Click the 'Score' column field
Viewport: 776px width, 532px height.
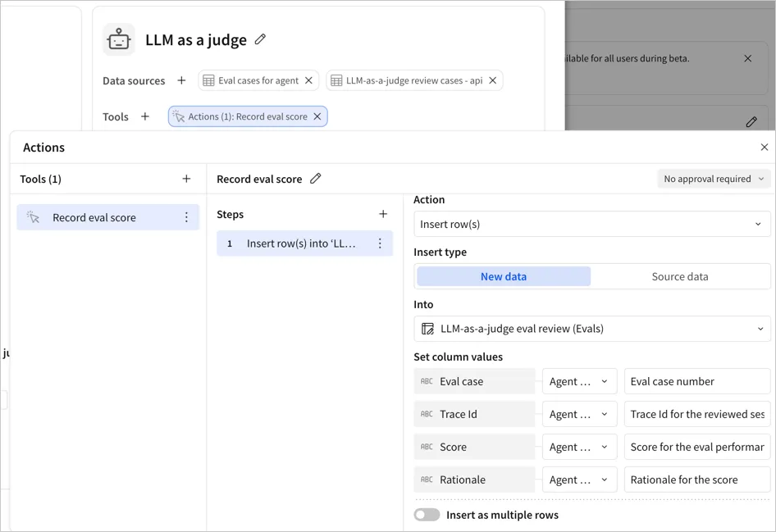(x=475, y=447)
